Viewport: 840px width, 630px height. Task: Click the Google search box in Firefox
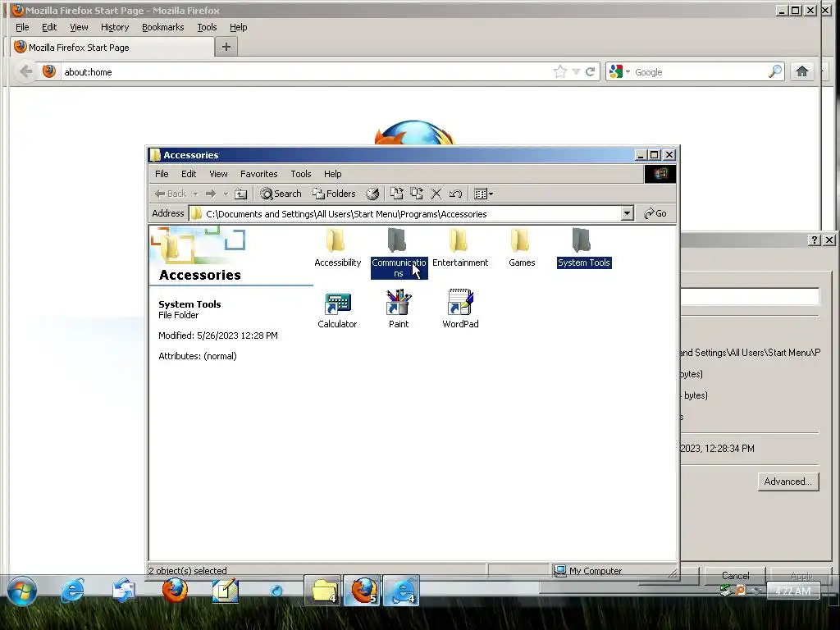coord(700,72)
